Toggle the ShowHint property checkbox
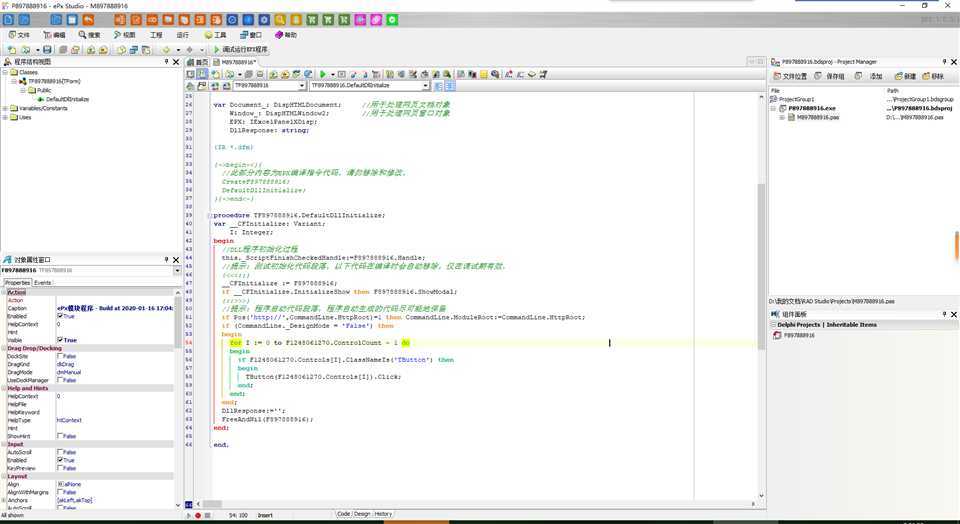 point(60,436)
